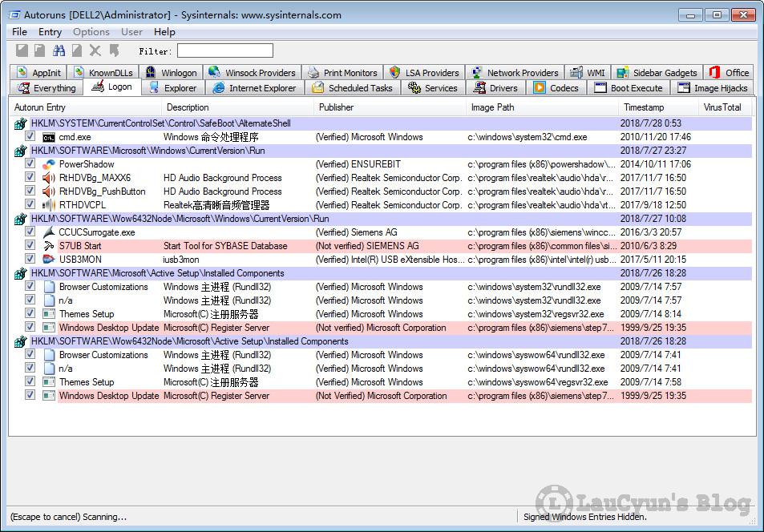
Task: Open the Entry menu
Action: (x=51, y=32)
